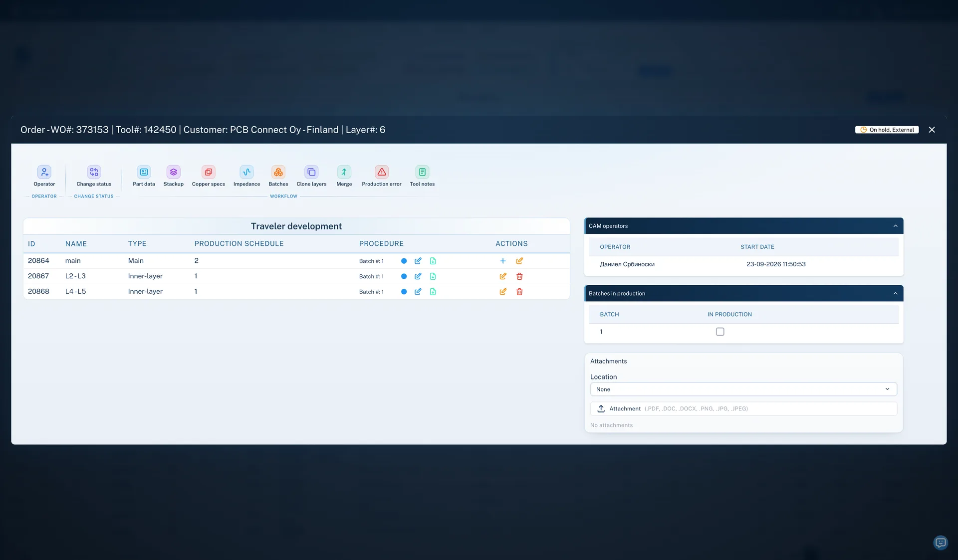Edit procedure for main row Batch #1
This screenshot has height=560, width=958.
pos(418,261)
